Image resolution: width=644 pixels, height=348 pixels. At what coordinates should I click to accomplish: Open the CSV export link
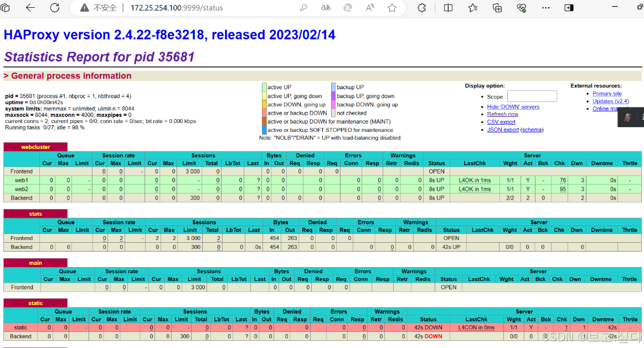(x=501, y=122)
